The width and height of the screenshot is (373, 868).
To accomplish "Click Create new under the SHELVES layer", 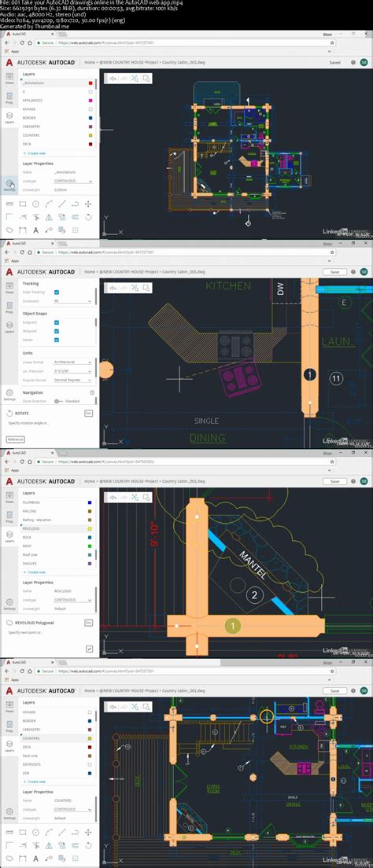I will (35, 572).
